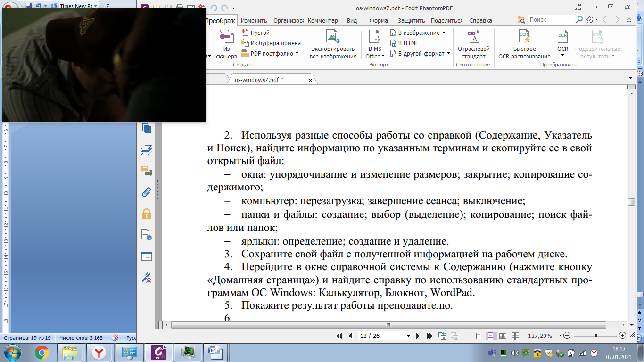Screen dimensions: 644x362
Task: Click the Undo arrow in Foxit toolbar
Action: coord(214,8)
